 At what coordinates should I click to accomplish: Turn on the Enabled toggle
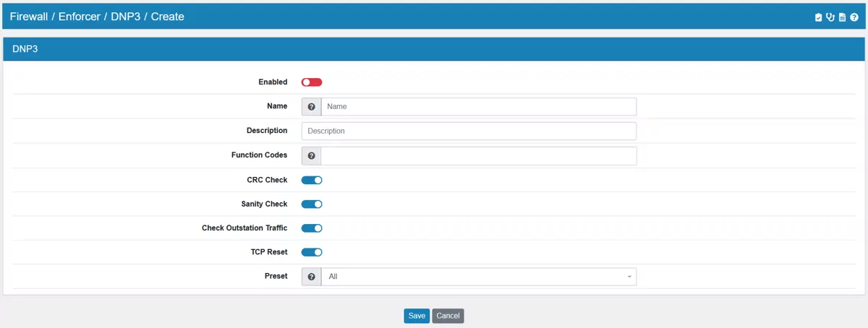312,82
